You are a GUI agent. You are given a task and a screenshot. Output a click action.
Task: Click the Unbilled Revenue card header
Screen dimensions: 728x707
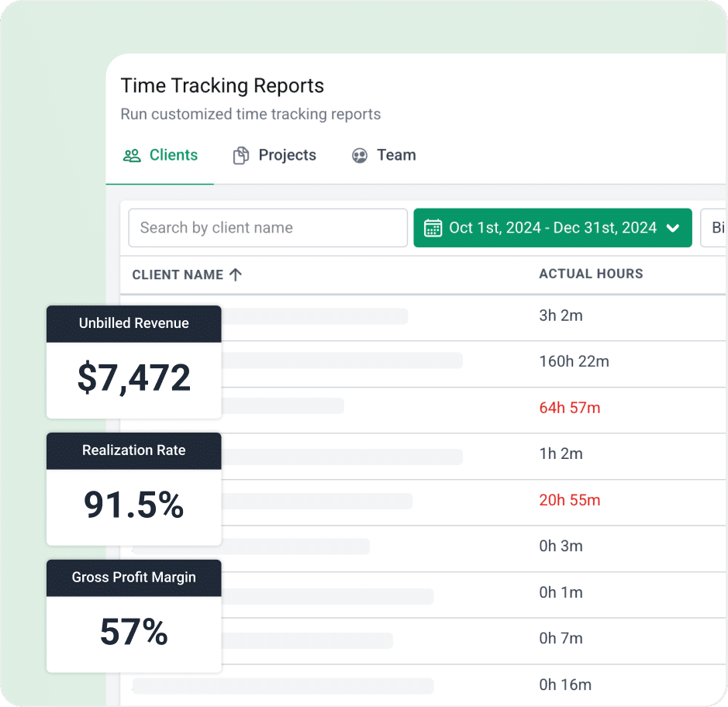[x=133, y=323]
